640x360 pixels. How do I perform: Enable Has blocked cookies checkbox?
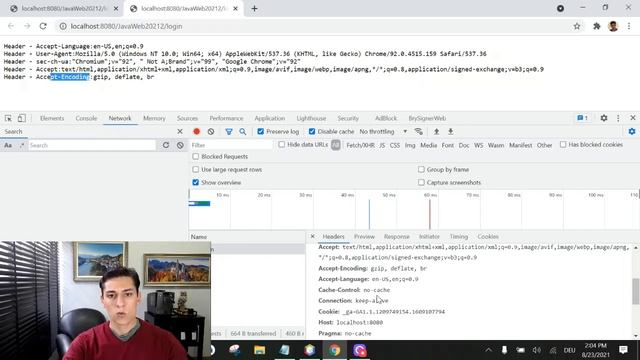click(563, 144)
